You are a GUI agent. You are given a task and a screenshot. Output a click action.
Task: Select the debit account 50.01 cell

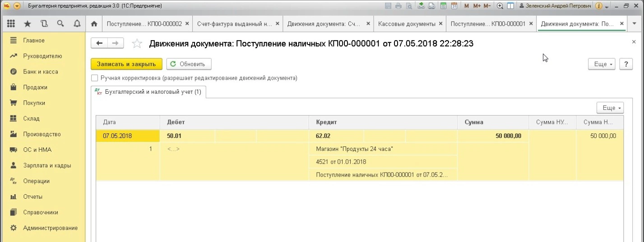pos(187,136)
